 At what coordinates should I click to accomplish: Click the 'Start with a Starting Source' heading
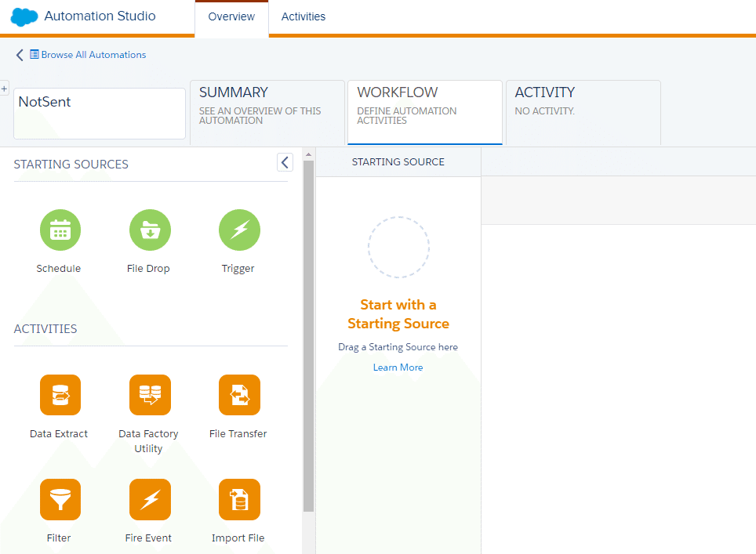(x=398, y=314)
